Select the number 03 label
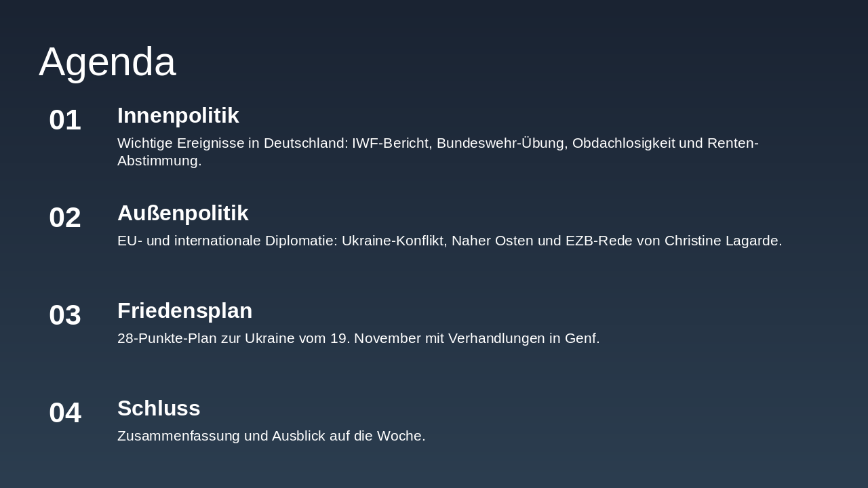This screenshot has width=868, height=488. (x=65, y=315)
